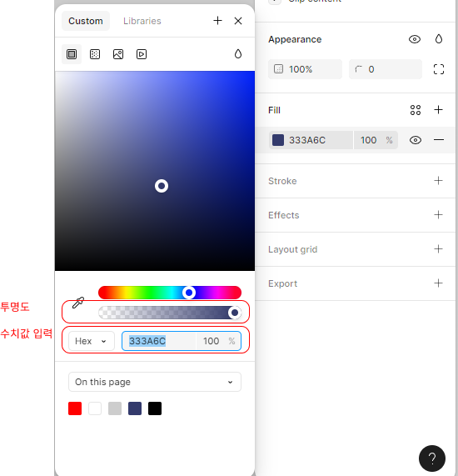The height and width of the screenshot is (476, 458).
Task: Click the hue slider handle
Action: point(189,293)
